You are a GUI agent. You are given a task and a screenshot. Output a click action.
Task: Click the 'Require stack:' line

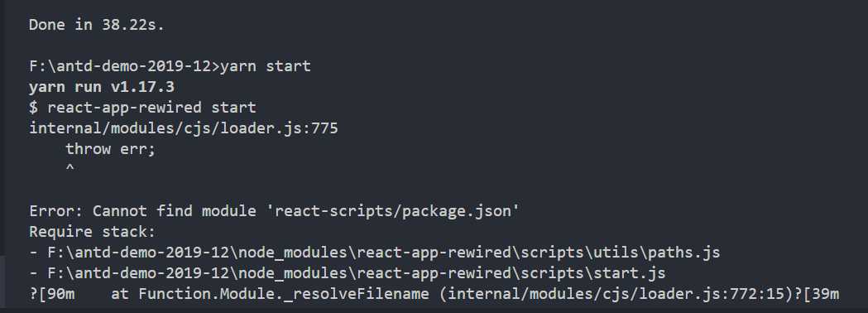pyautogui.click(x=93, y=232)
